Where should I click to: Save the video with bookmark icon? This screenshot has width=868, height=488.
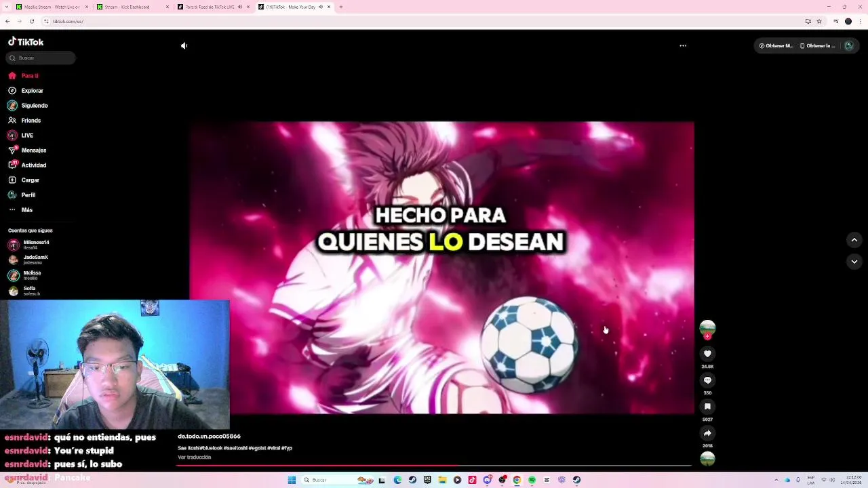(707, 407)
